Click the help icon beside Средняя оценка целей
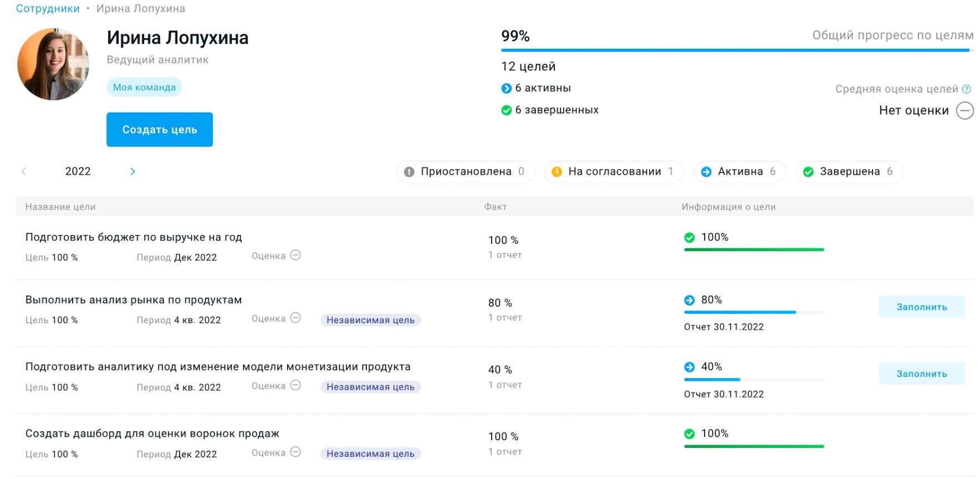The width and height of the screenshot is (980, 479). click(967, 89)
